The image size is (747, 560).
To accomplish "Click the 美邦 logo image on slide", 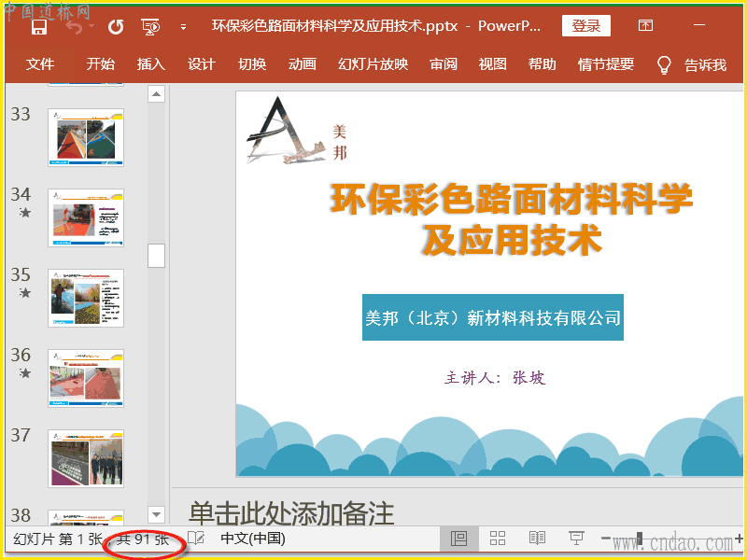I will tap(297, 130).
